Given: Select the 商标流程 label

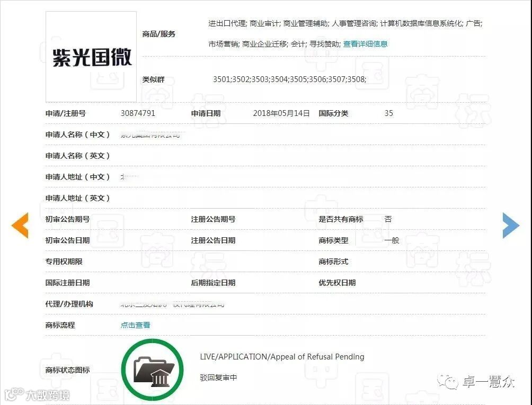Looking at the screenshot, I should pyautogui.click(x=60, y=325).
